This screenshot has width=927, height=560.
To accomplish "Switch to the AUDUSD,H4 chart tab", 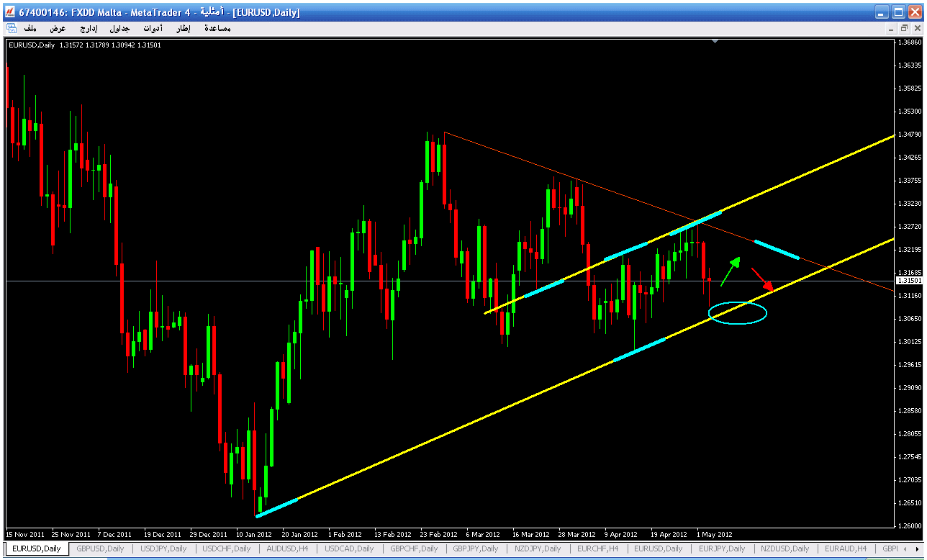I will point(287,548).
